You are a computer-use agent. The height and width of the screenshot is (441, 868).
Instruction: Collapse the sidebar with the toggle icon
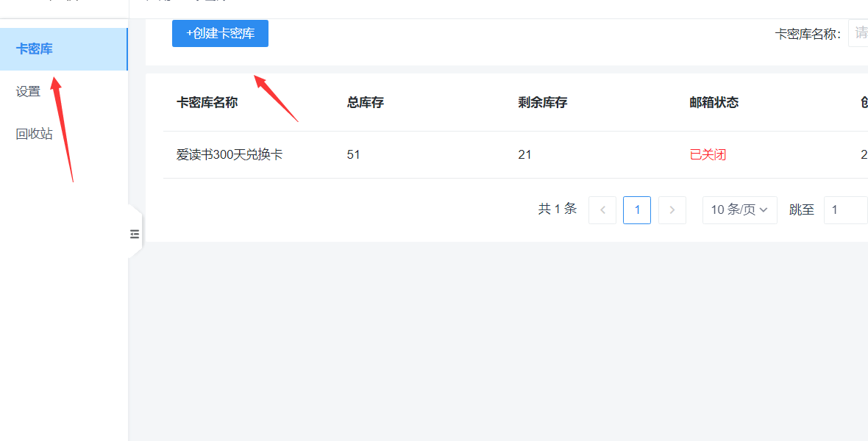coord(135,234)
